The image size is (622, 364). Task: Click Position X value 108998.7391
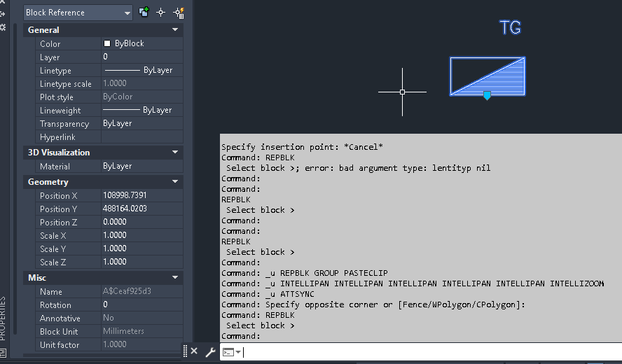pos(142,195)
